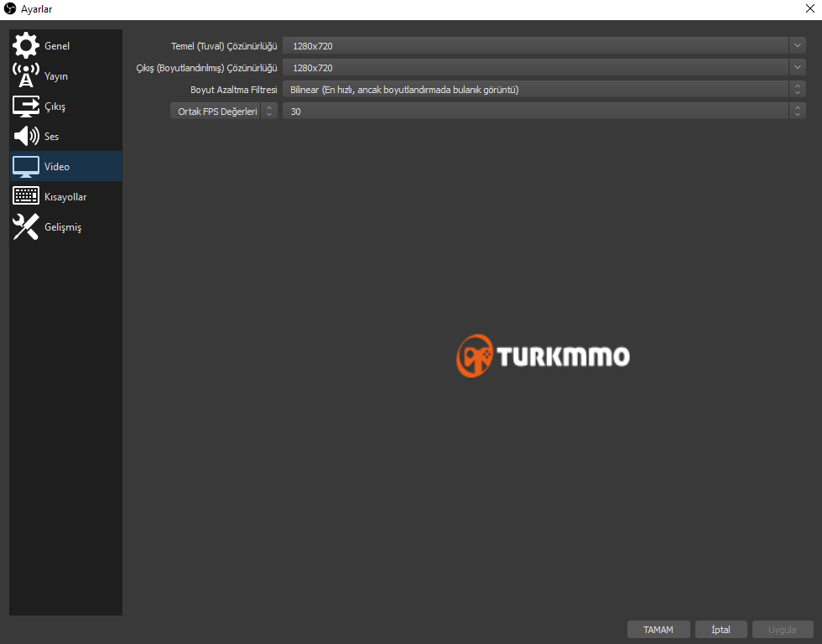Go to Ses settings section
The width and height of the screenshot is (822, 644).
(x=65, y=136)
